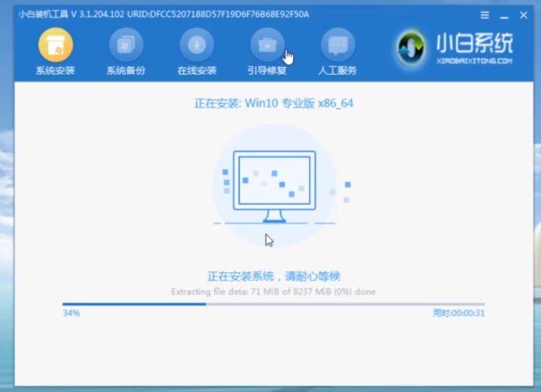The width and height of the screenshot is (541, 392).
Task: Minimize the 小白装机工具 window
Action: [504, 16]
